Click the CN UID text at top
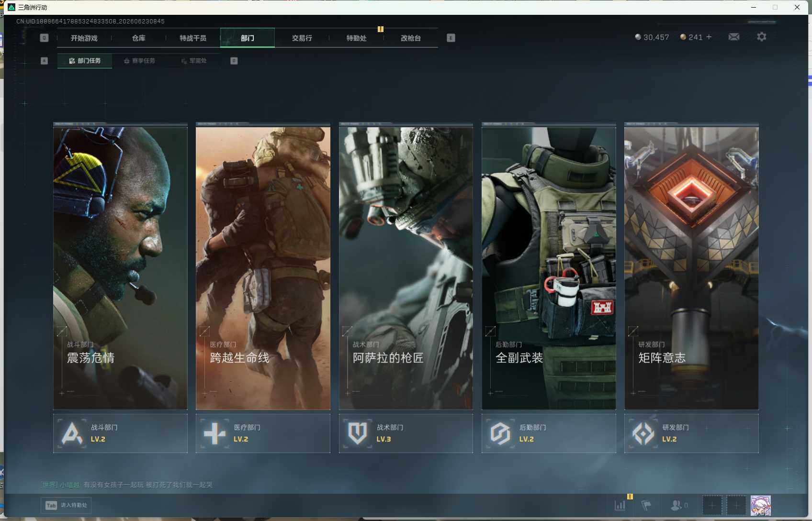 pyautogui.click(x=90, y=21)
